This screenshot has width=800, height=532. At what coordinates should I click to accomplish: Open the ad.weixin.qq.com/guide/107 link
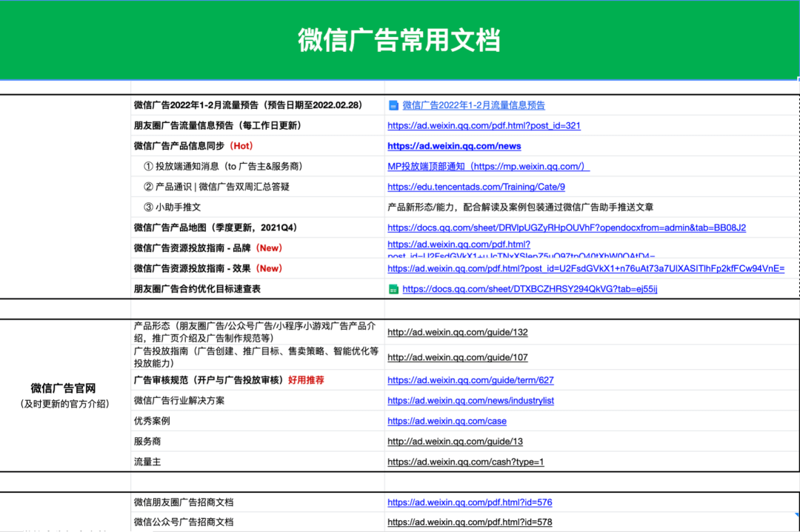point(457,357)
